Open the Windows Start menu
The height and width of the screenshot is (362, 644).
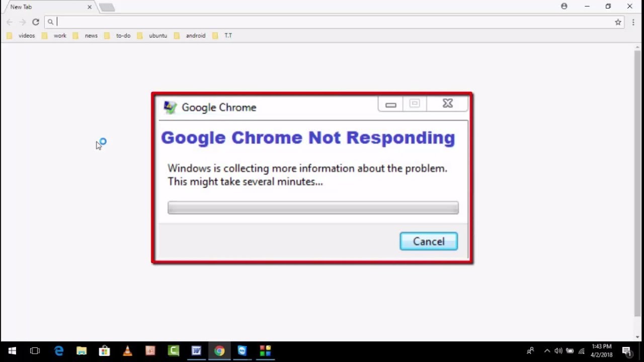pyautogui.click(x=12, y=351)
